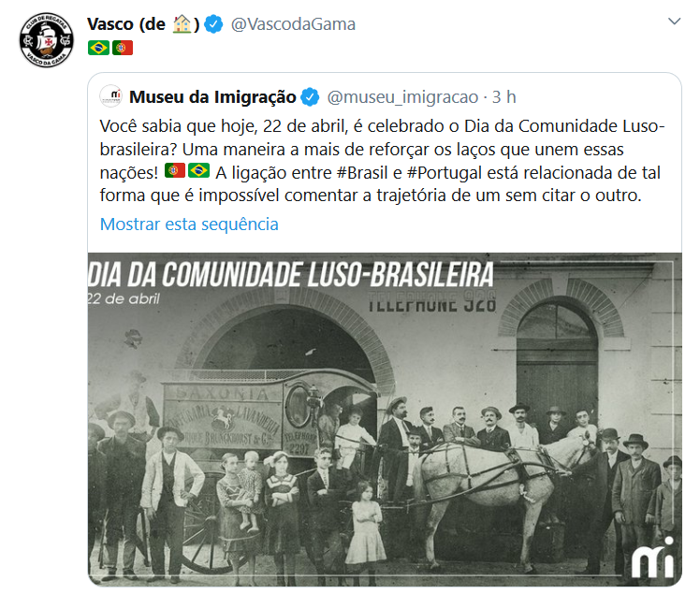Screen dimensions: 700x594
Task: Open @VascodaGama handle link
Action: [293, 24]
